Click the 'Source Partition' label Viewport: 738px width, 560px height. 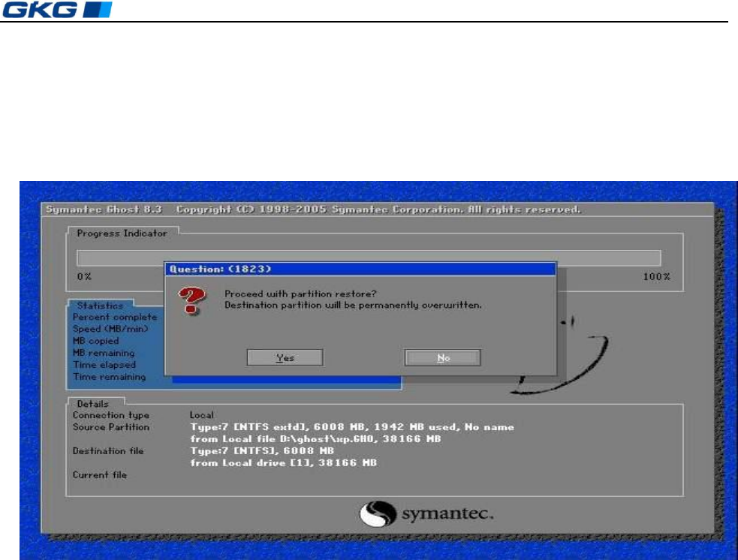[x=111, y=427]
